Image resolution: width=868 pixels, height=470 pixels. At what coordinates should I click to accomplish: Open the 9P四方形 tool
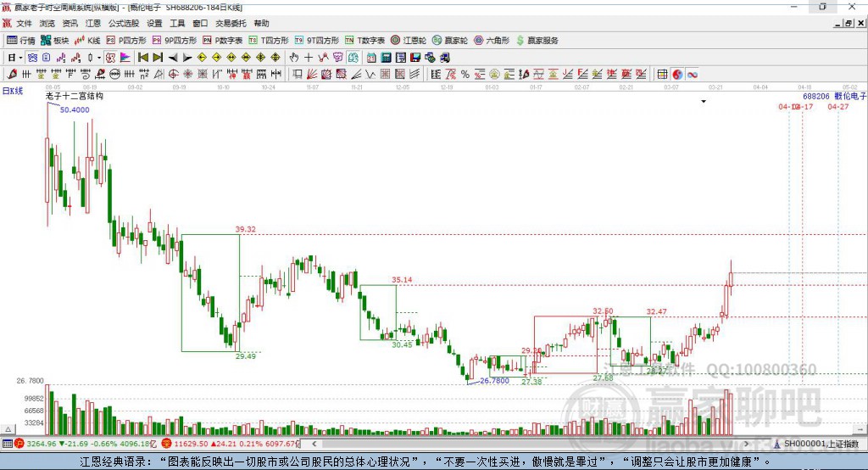(175, 41)
